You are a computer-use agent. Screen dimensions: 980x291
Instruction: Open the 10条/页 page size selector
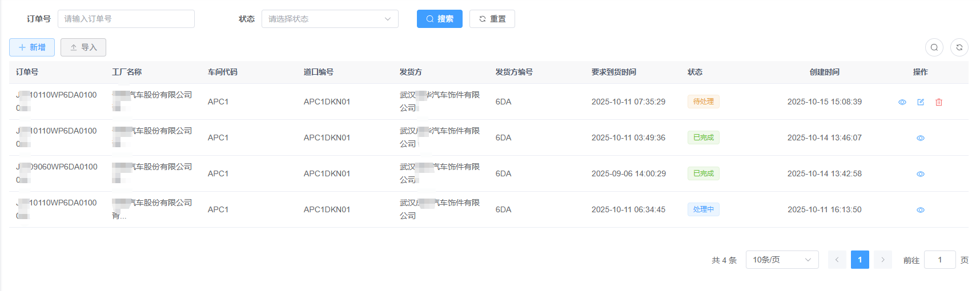(782, 260)
